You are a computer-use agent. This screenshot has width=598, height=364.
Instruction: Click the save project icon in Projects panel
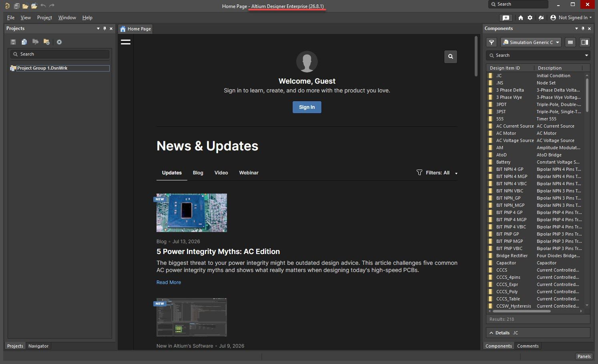pyautogui.click(x=13, y=42)
